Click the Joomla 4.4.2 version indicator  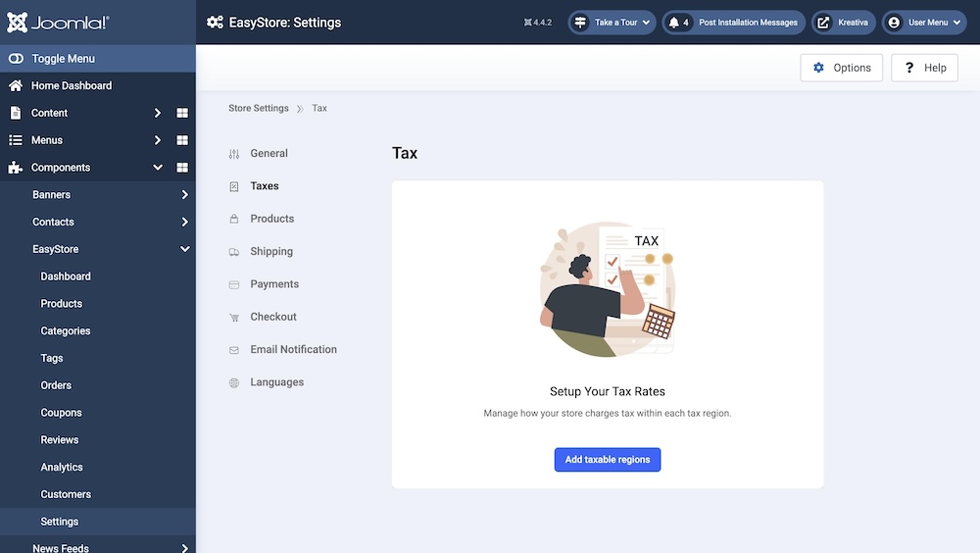pyautogui.click(x=537, y=23)
